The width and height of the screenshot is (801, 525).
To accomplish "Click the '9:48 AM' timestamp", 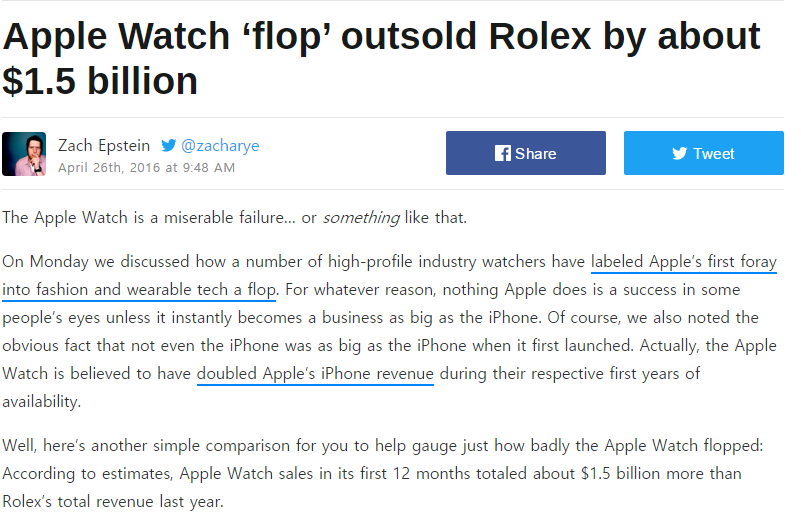I will [x=207, y=167].
